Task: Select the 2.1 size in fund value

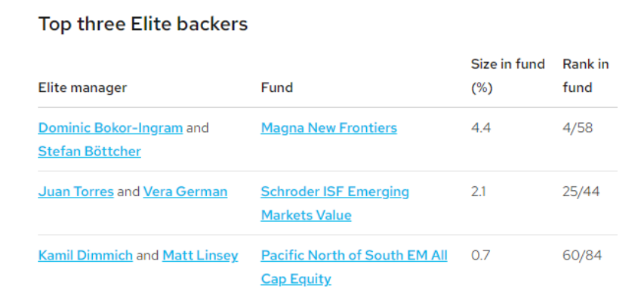Action: click(479, 192)
